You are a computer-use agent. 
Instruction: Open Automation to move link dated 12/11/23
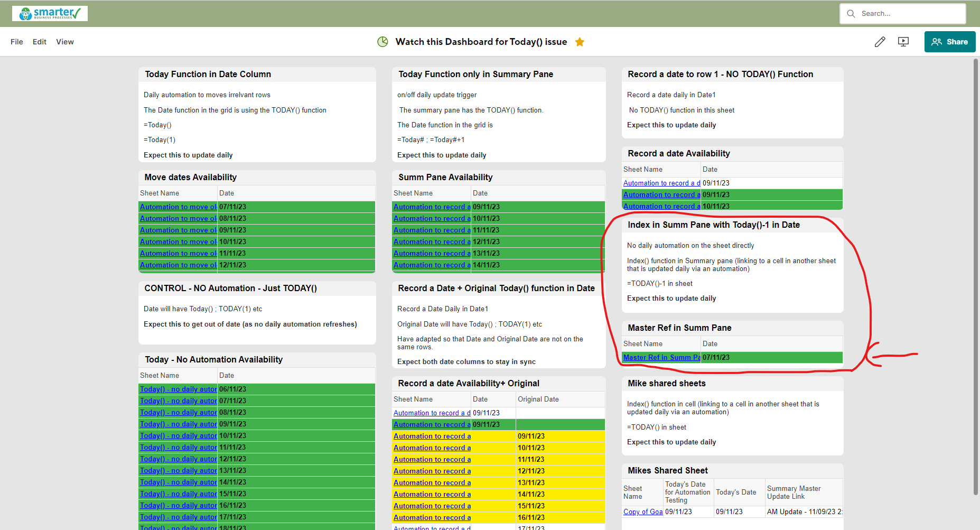178,265
